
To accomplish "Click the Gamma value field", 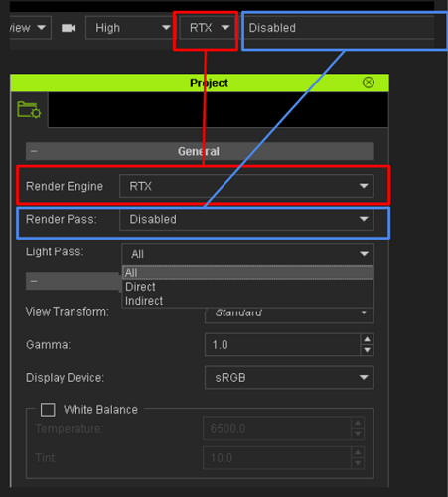I will pos(282,345).
